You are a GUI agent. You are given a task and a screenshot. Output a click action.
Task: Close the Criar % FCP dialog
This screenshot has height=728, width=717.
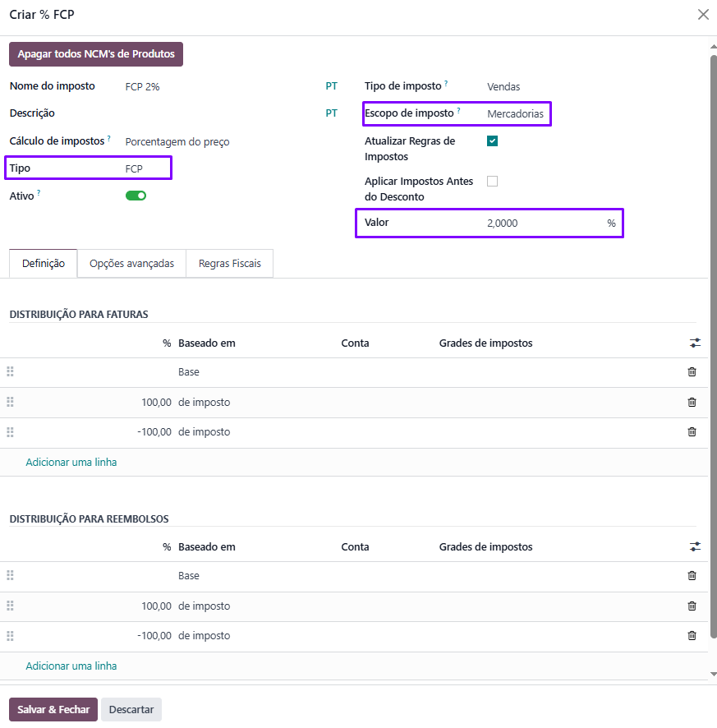pos(703,15)
